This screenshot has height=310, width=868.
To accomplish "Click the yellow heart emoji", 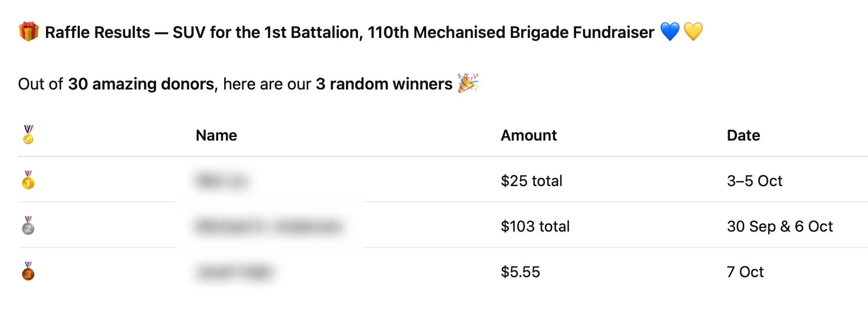I will click(693, 32).
